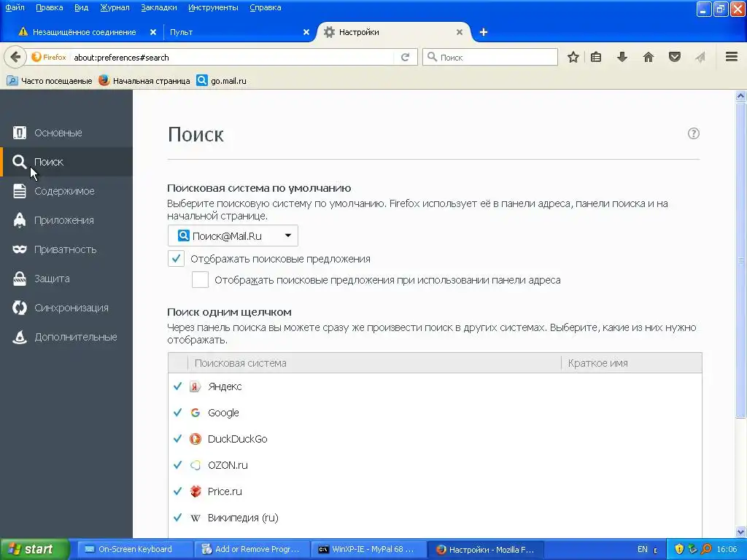Click the paper plane icon in toolbar
This screenshot has height=560, width=747.
click(700, 57)
